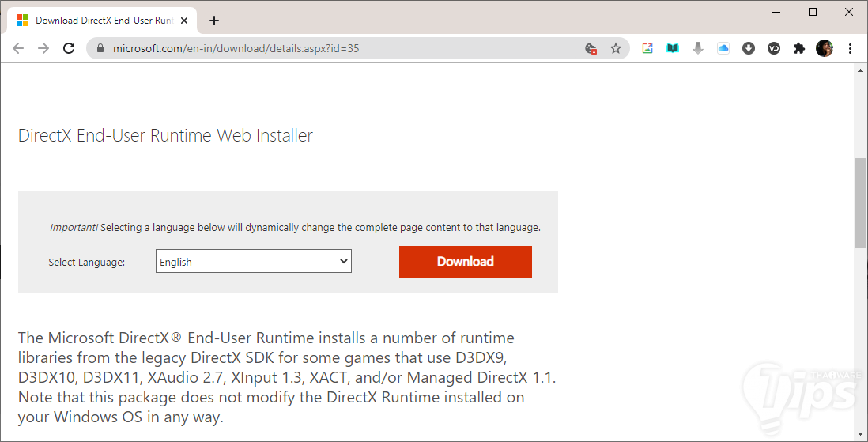Bookmark this page with the star icon

pos(616,48)
